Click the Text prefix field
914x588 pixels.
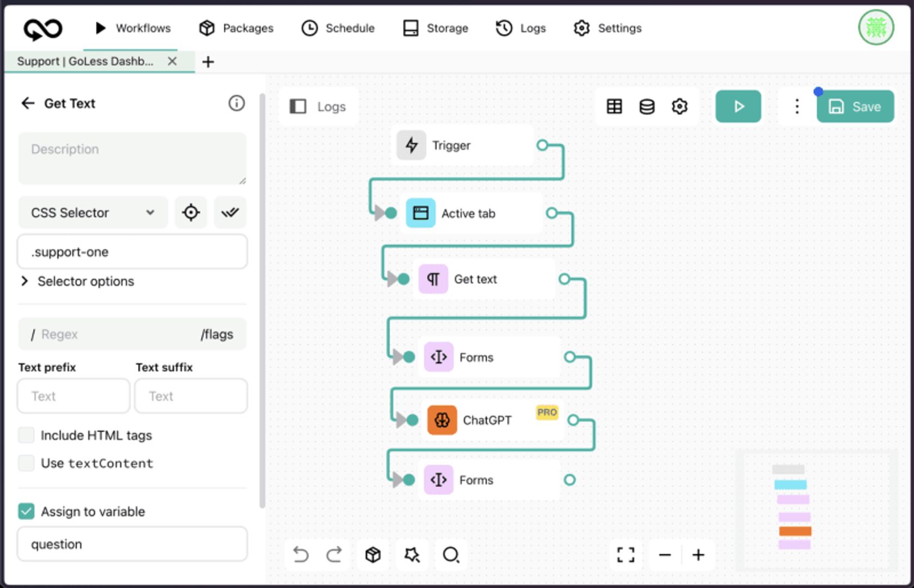(74, 396)
